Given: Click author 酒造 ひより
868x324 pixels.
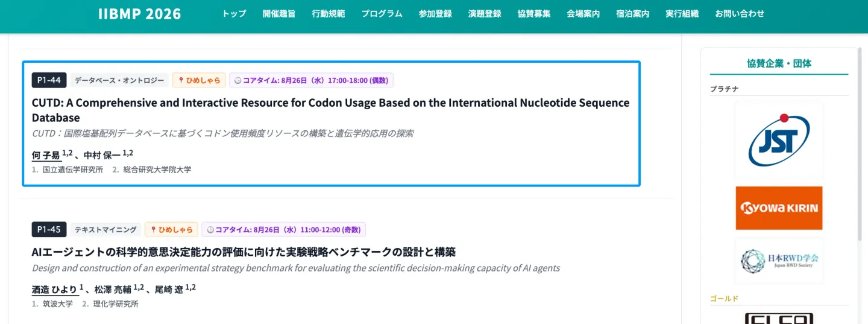Looking at the screenshot, I should [x=55, y=290].
